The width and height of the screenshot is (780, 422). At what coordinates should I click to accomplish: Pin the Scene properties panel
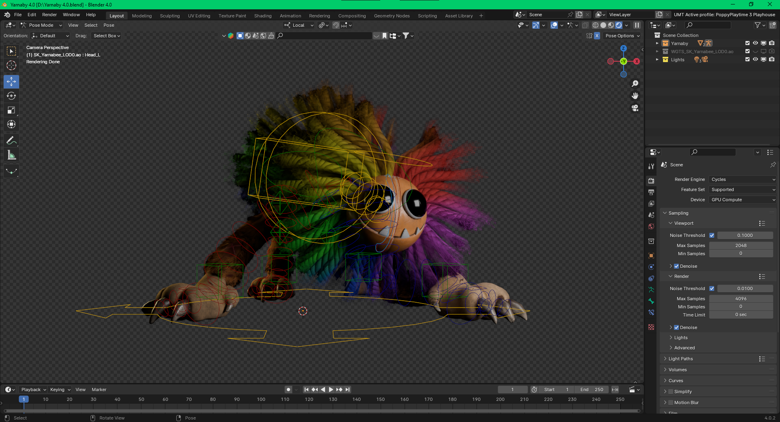tap(772, 165)
